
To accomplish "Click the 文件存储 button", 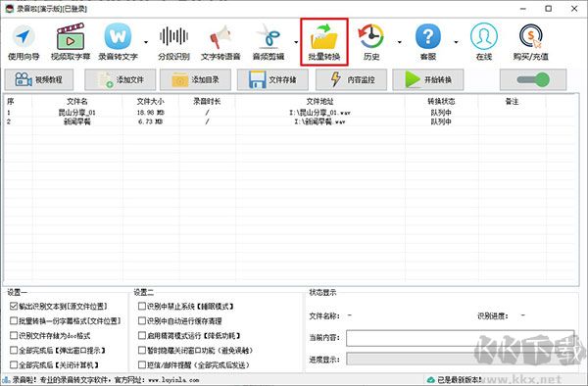I will [x=272, y=79].
